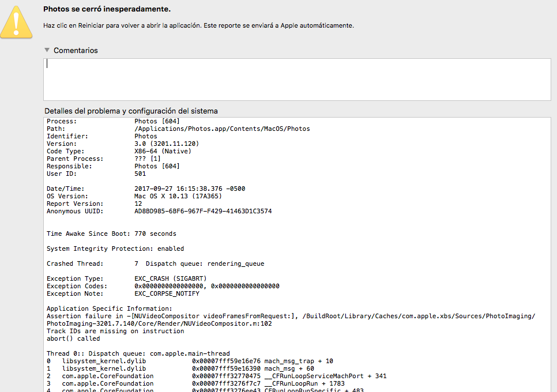Click the Path line showing Photos.app location
557x392 pixels.
222,129
